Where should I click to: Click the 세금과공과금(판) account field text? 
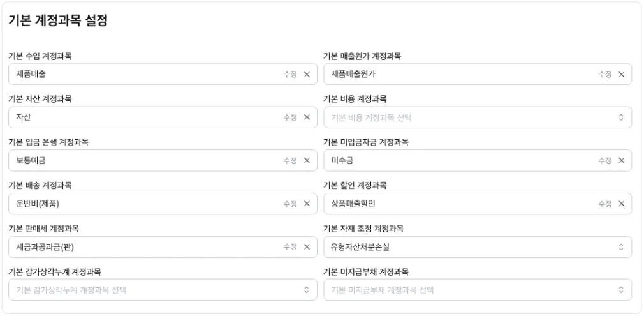[50, 247]
